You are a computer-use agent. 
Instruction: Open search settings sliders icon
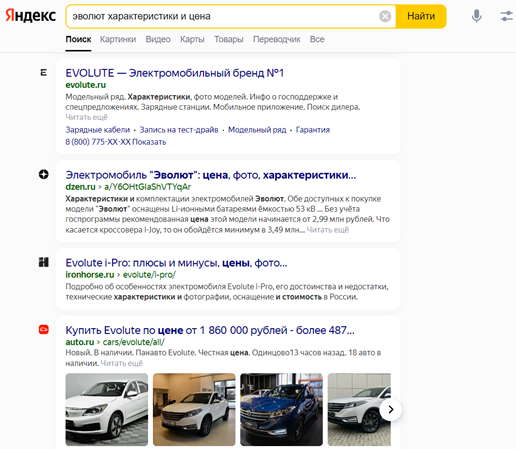point(506,16)
